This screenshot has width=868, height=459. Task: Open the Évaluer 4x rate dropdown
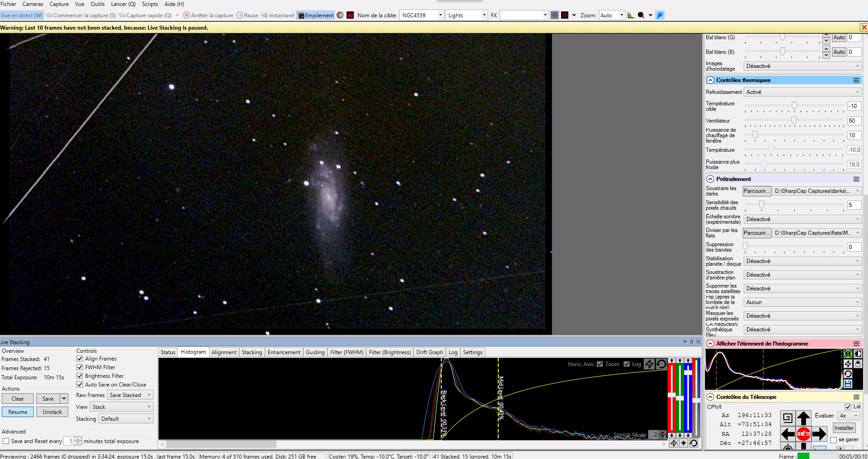coord(848,415)
